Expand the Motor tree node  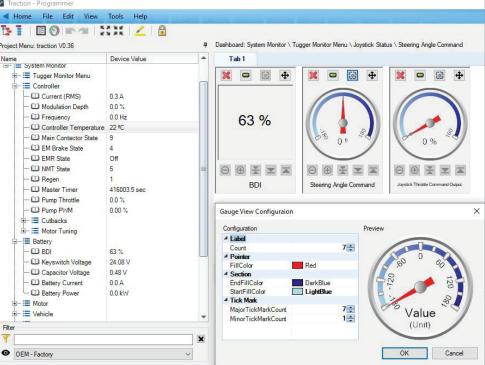pos(15,303)
